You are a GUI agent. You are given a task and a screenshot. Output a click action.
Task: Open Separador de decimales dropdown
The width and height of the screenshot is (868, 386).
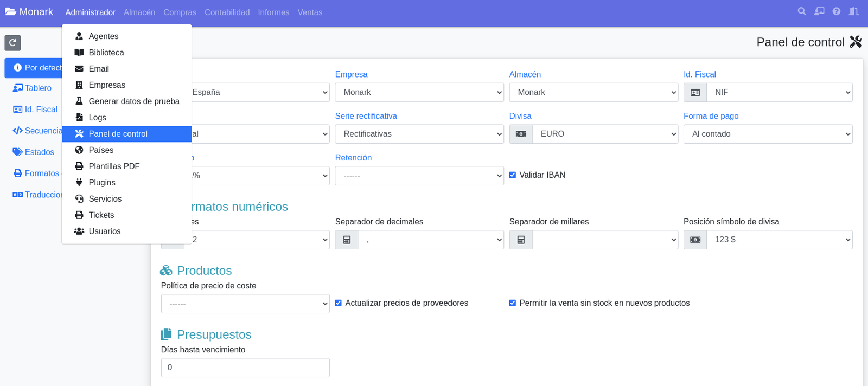click(x=431, y=240)
